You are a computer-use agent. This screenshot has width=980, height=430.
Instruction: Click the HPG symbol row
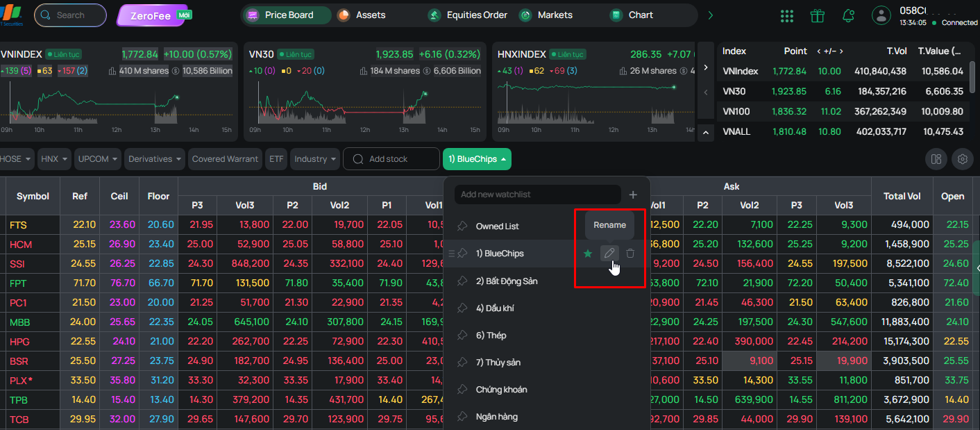point(21,342)
